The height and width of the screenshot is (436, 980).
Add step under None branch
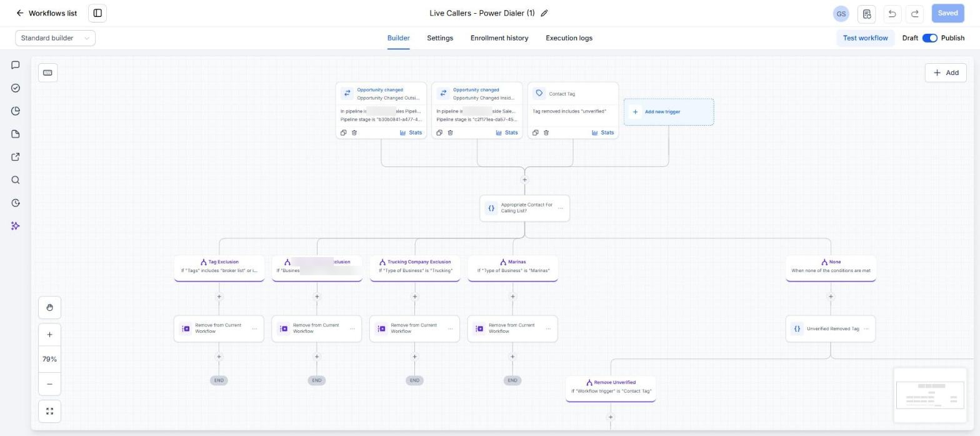[831, 297]
